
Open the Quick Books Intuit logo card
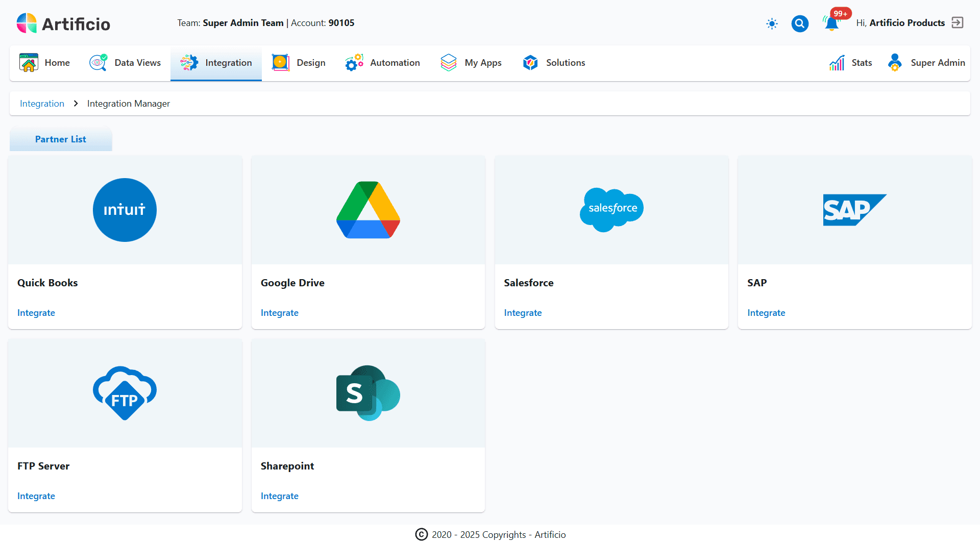click(125, 210)
